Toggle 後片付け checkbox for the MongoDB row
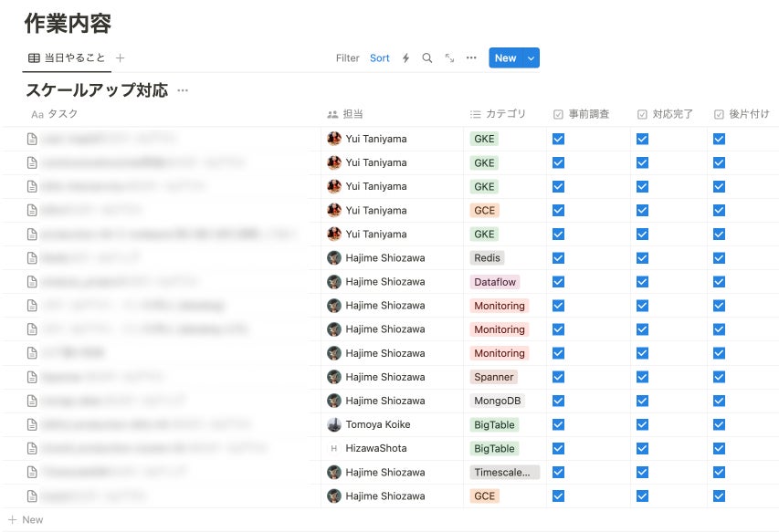The image size is (779, 532). [719, 401]
